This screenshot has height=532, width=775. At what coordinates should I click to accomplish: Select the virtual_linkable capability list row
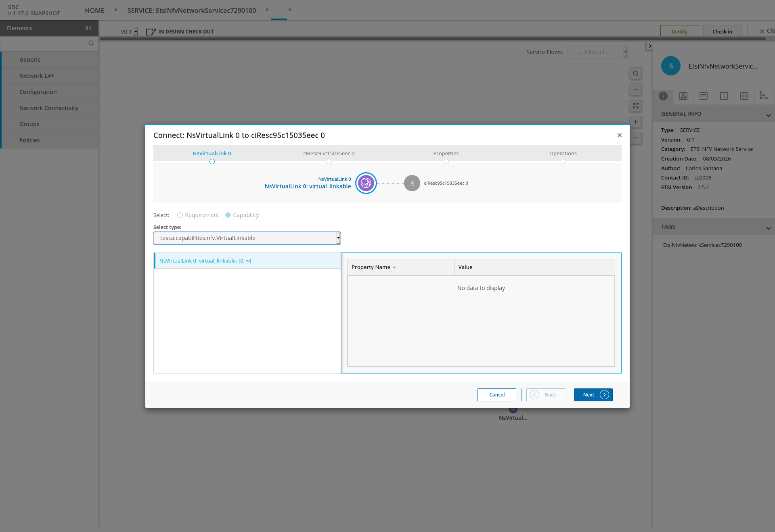click(247, 261)
